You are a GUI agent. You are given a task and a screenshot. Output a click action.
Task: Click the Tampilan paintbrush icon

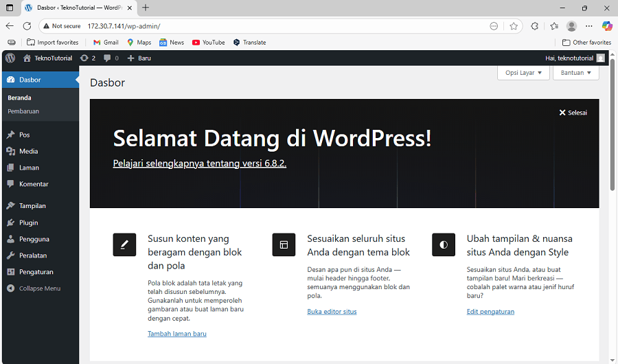pyautogui.click(x=10, y=206)
